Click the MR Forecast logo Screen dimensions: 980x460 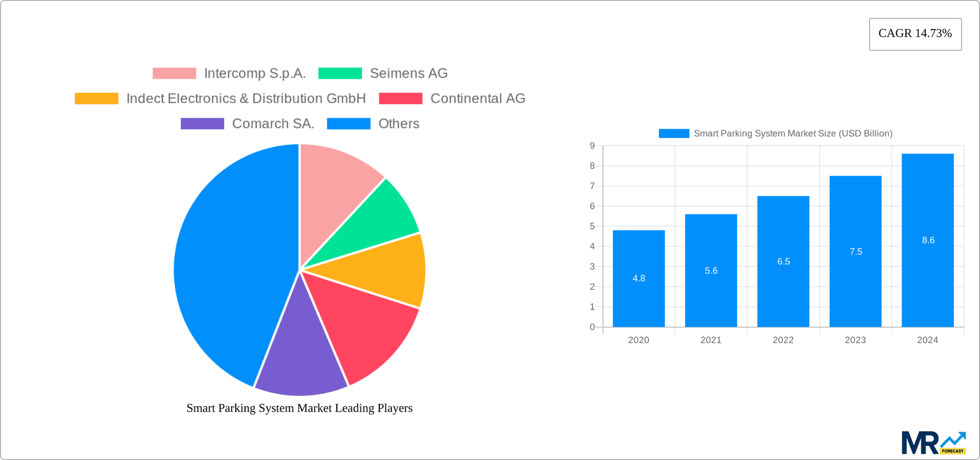(x=934, y=442)
